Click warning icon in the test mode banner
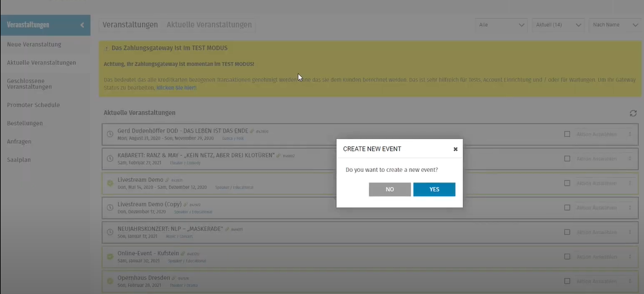The image size is (644, 294). [107, 48]
